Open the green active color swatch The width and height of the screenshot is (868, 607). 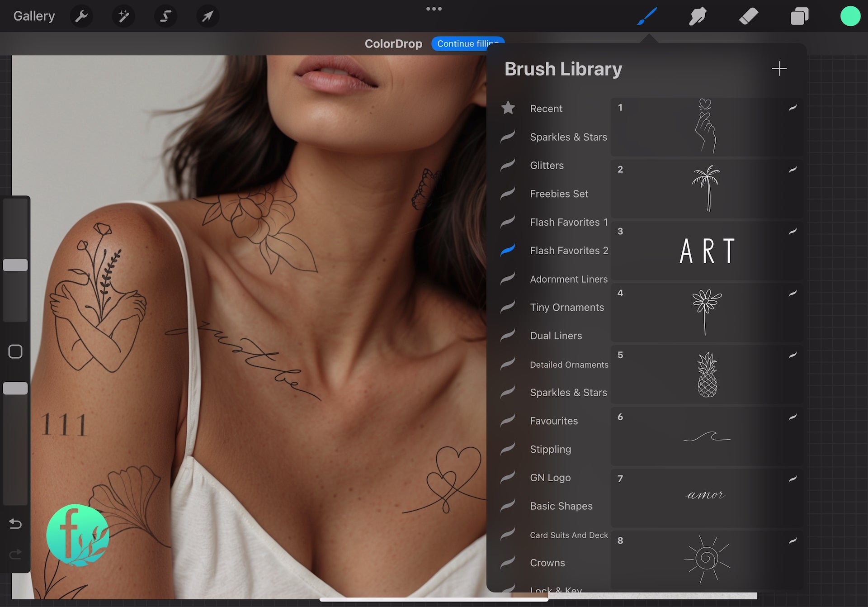(850, 16)
